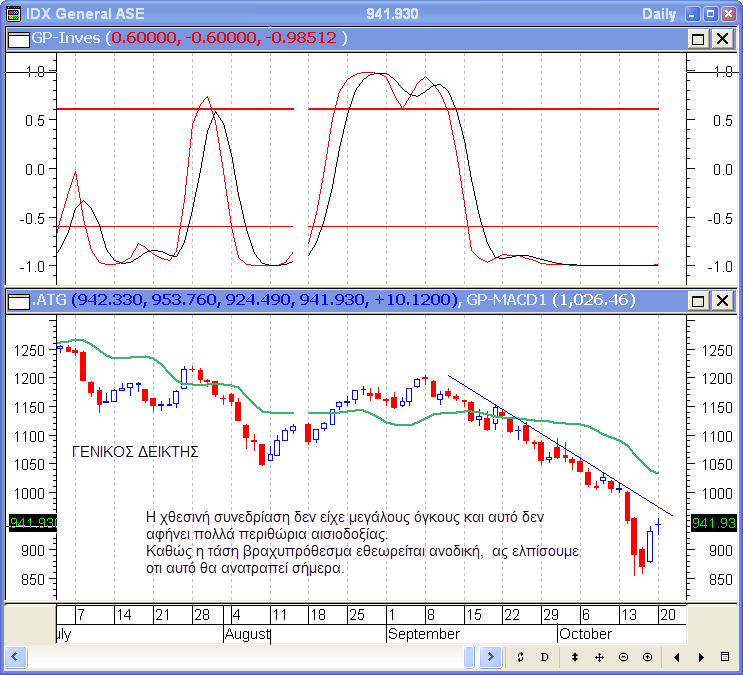The width and height of the screenshot is (743, 675).
Task: Click scrollbar left arrow button
Action: coord(14,657)
